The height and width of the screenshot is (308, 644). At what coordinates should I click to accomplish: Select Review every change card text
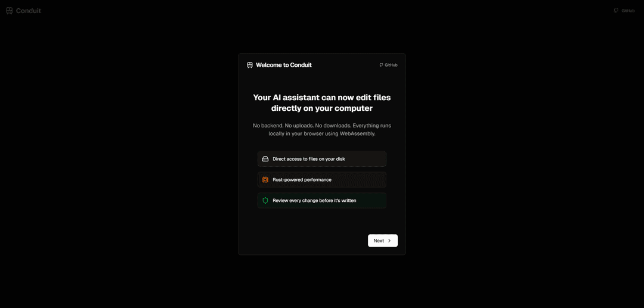coord(314,201)
